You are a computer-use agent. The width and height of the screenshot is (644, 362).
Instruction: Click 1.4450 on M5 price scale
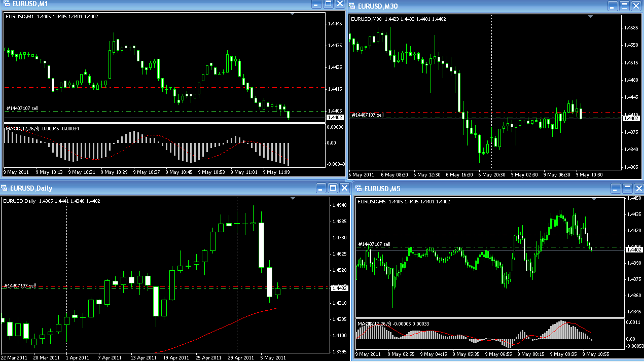click(634, 198)
